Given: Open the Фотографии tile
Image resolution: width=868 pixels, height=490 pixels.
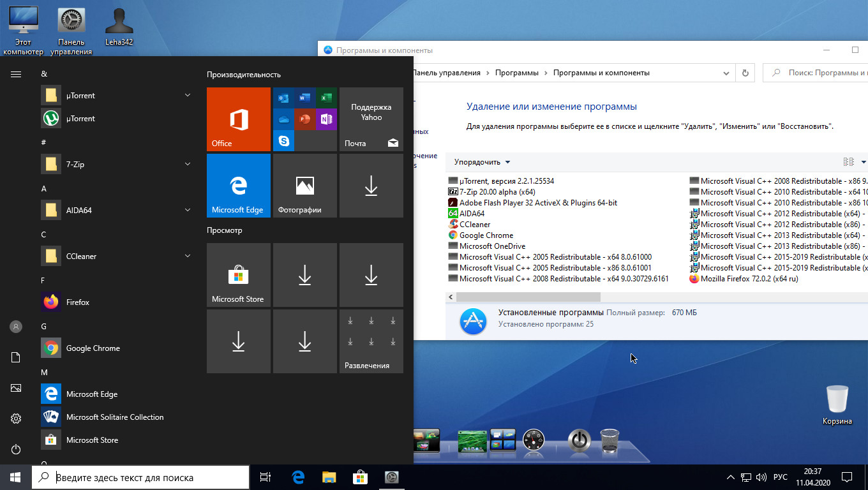Looking at the screenshot, I should pyautogui.click(x=305, y=186).
